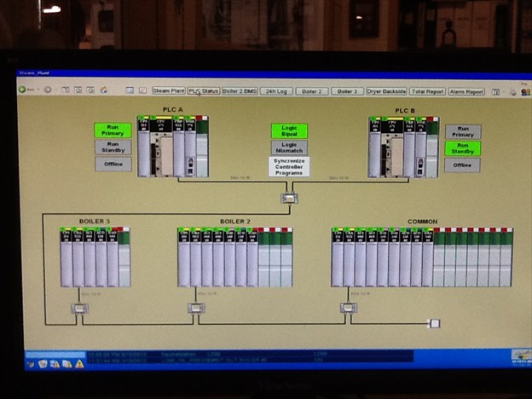Click the users icon at toolbar far right

pyautogui.click(x=525, y=92)
